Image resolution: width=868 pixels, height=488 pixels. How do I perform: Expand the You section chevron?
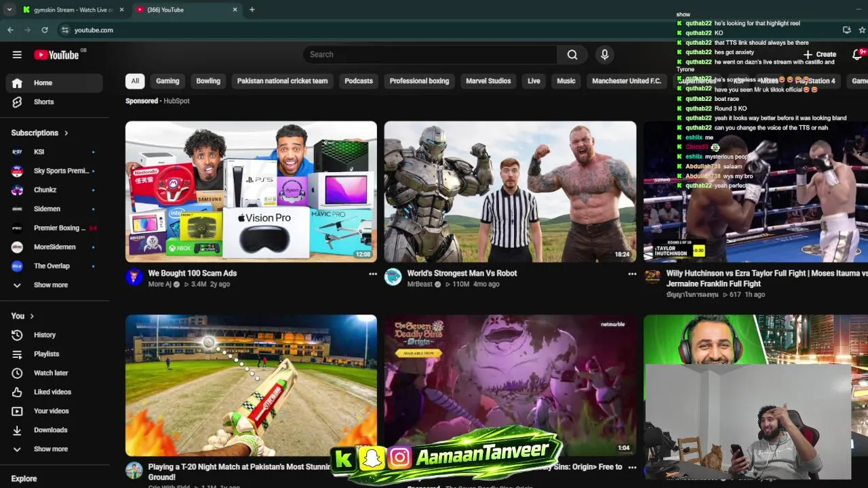tap(32, 316)
